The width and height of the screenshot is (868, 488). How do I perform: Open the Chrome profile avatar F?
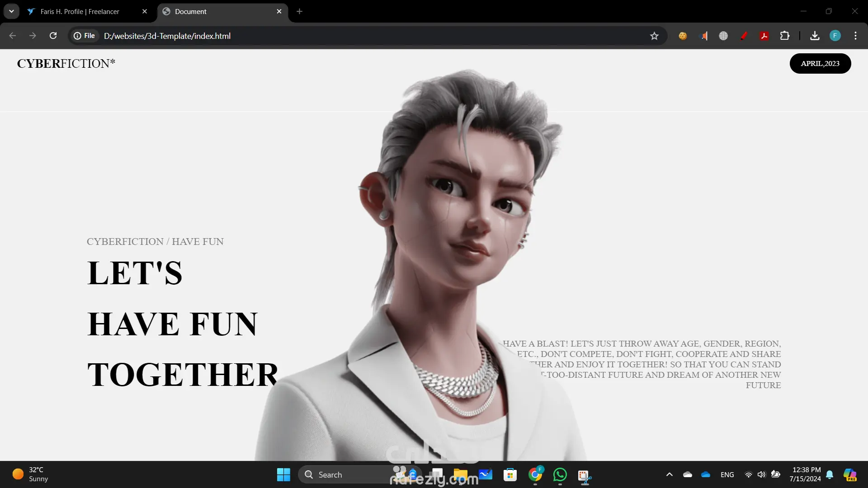point(835,36)
